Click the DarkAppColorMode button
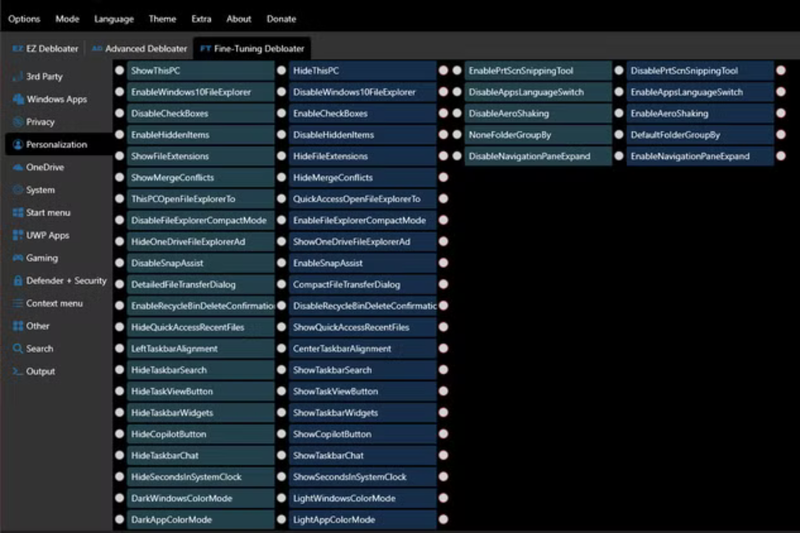 tap(200, 520)
